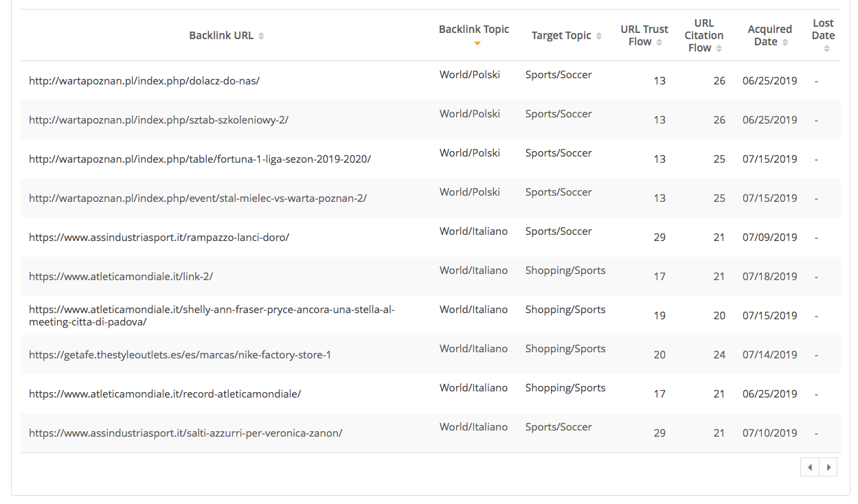Sort by Lost Date column
This screenshot has width=858, height=504.
[x=826, y=48]
